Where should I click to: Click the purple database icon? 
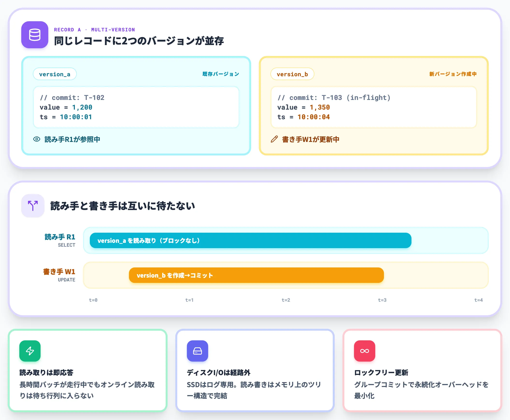(x=35, y=35)
